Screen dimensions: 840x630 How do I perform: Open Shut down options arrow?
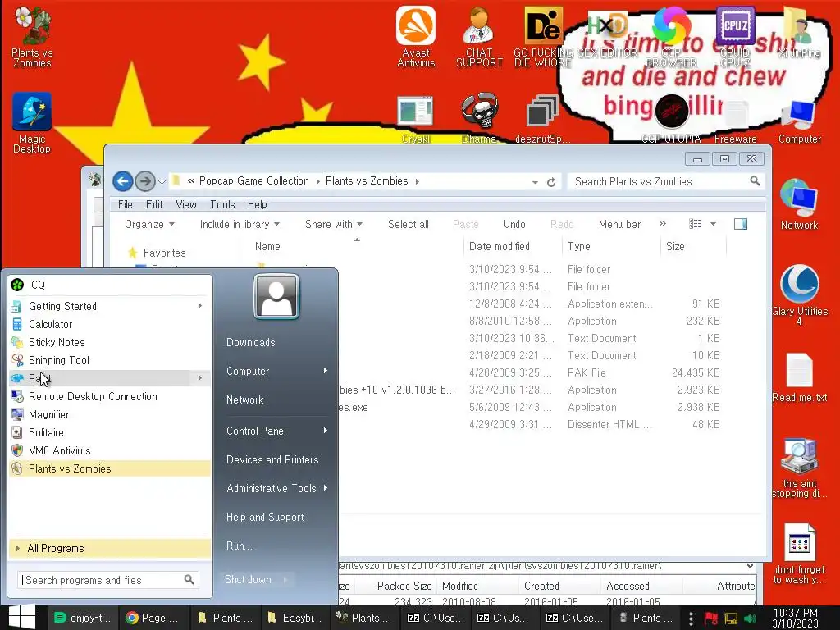click(285, 579)
